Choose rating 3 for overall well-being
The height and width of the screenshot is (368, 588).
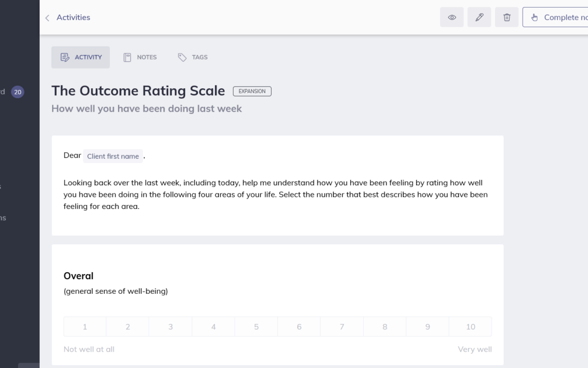[170, 327]
